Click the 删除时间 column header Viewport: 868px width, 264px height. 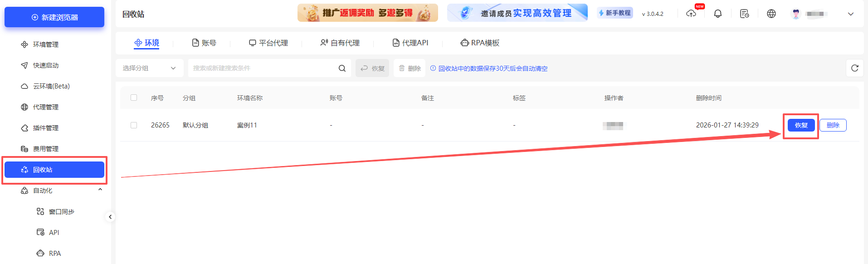tap(709, 98)
